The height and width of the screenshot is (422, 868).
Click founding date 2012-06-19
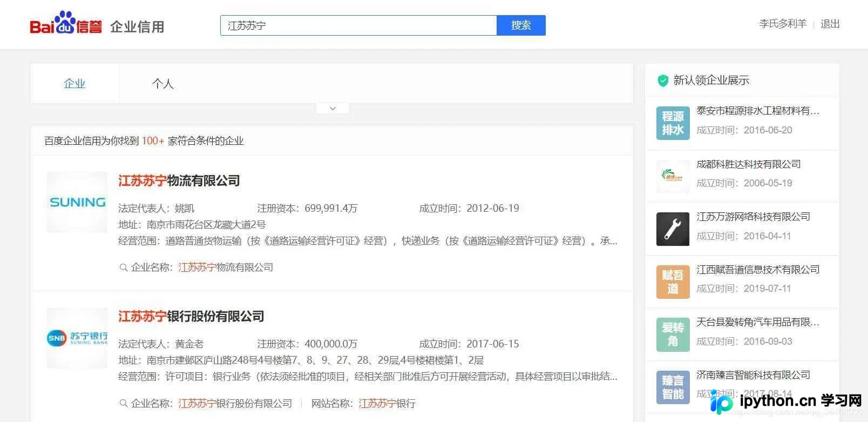click(493, 209)
